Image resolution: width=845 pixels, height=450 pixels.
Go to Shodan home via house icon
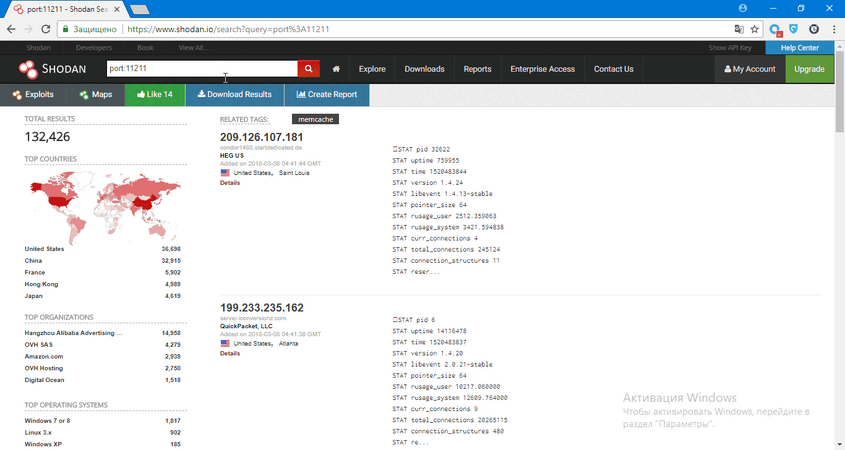(x=336, y=69)
